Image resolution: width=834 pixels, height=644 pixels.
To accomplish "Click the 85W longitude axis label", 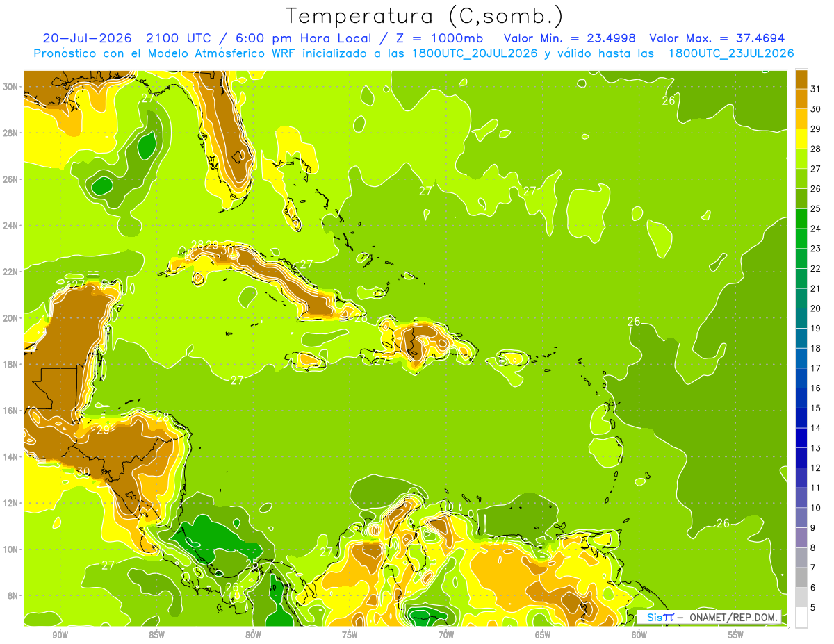I will pyautogui.click(x=156, y=635).
